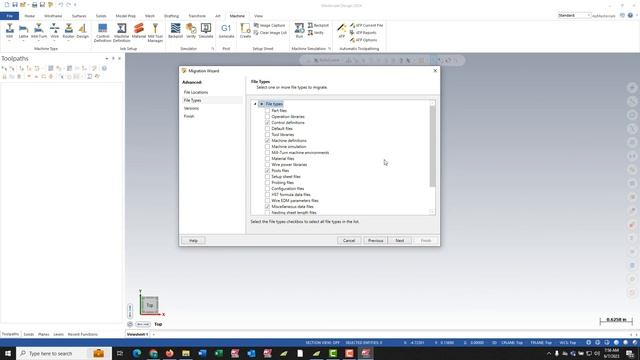Expand the Simulation group dialog launcher

click(212, 49)
